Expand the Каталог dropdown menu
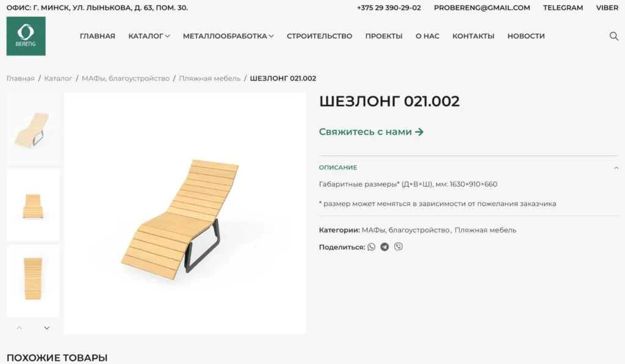 pyautogui.click(x=149, y=36)
